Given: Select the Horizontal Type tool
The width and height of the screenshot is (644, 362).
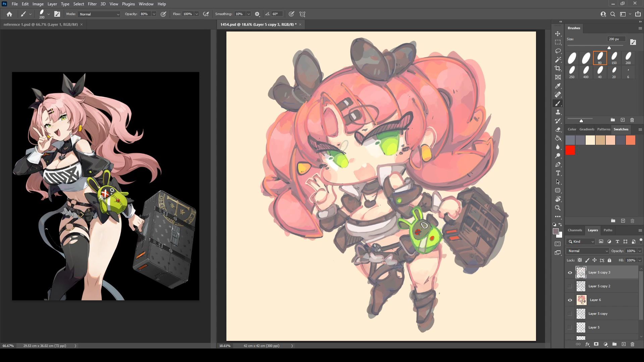Looking at the screenshot, I should click(558, 173).
